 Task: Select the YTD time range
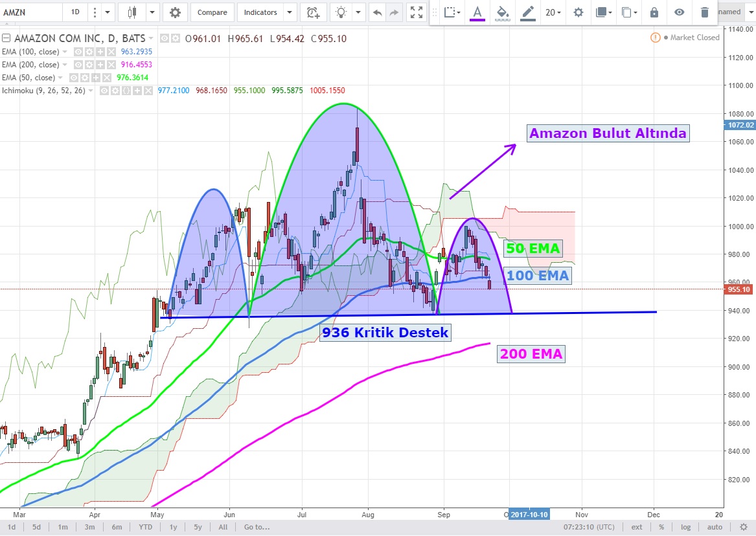click(x=145, y=527)
